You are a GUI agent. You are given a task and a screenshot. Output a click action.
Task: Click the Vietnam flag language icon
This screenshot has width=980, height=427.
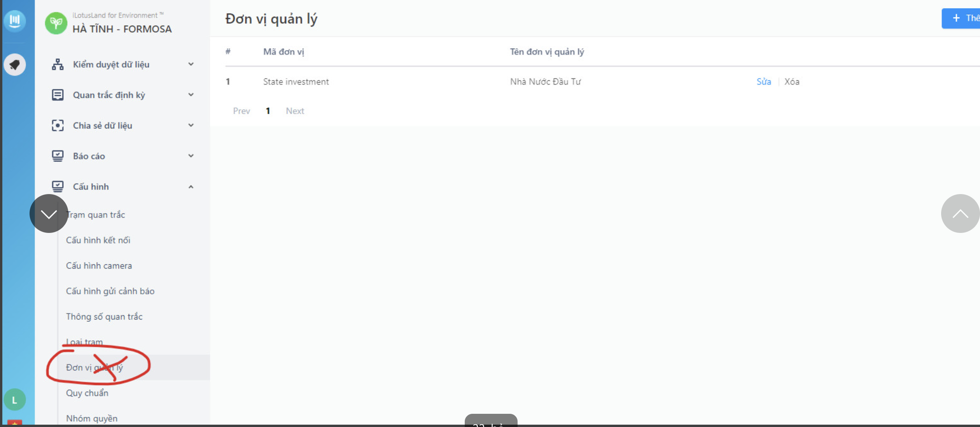15,422
